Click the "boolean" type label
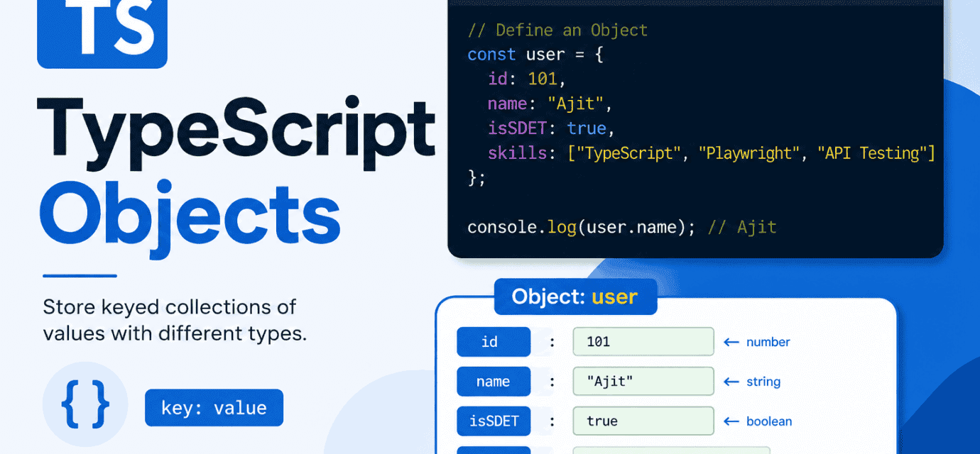This screenshot has height=454, width=980. click(769, 421)
